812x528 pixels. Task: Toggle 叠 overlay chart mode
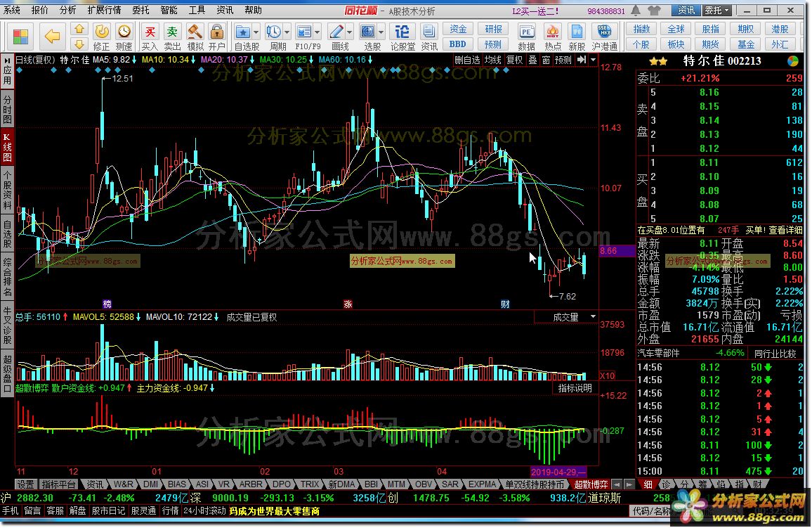tap(532, 60)
